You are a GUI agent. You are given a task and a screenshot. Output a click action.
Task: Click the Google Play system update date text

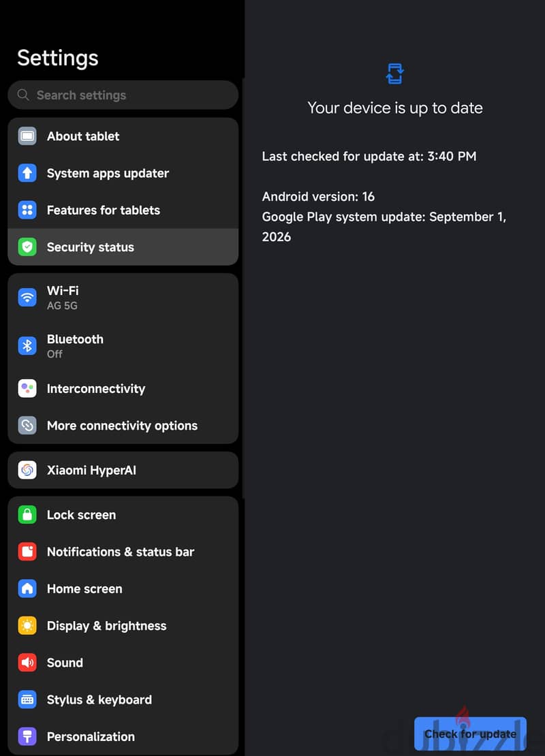click(x=384, y=227)
